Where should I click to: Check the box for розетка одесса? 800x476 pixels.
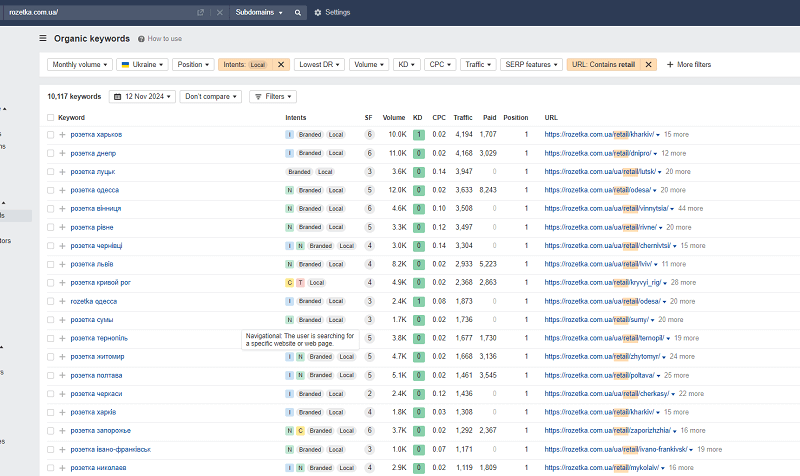click(x=51, y=190)
